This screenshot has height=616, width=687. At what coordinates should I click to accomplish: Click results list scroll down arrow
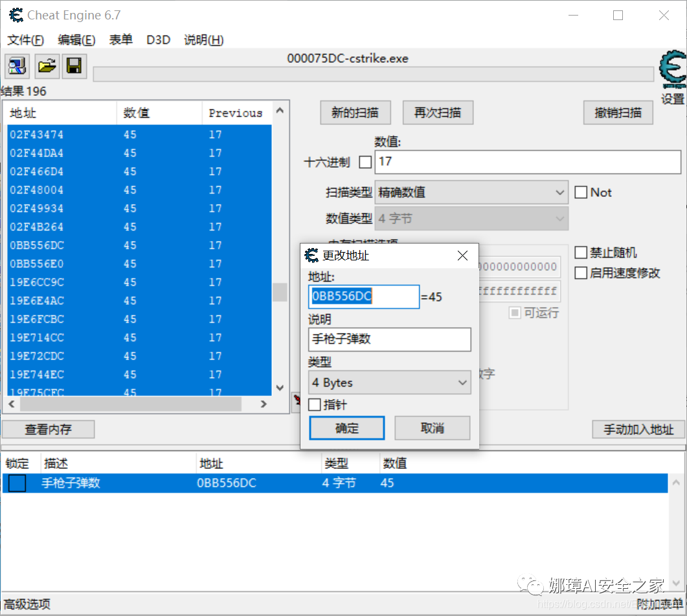[280, 387]
